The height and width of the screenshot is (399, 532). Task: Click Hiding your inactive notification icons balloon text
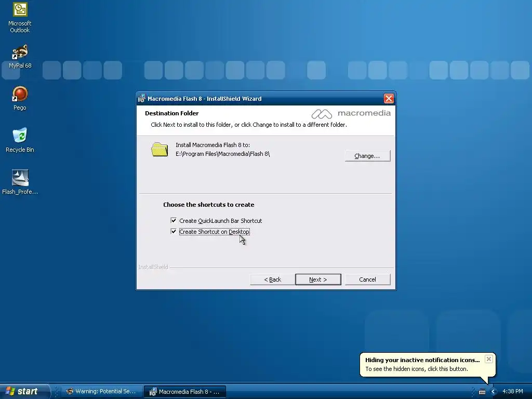point(422,361)
